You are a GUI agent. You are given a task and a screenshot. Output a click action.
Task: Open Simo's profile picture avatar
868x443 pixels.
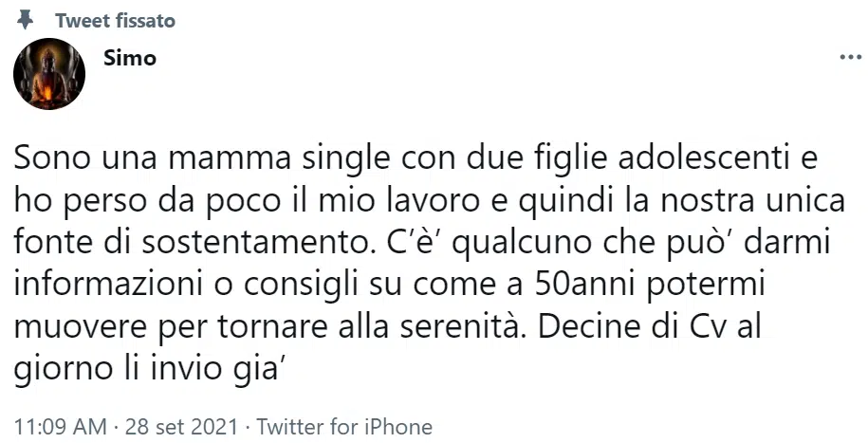(x=49, y=74)
